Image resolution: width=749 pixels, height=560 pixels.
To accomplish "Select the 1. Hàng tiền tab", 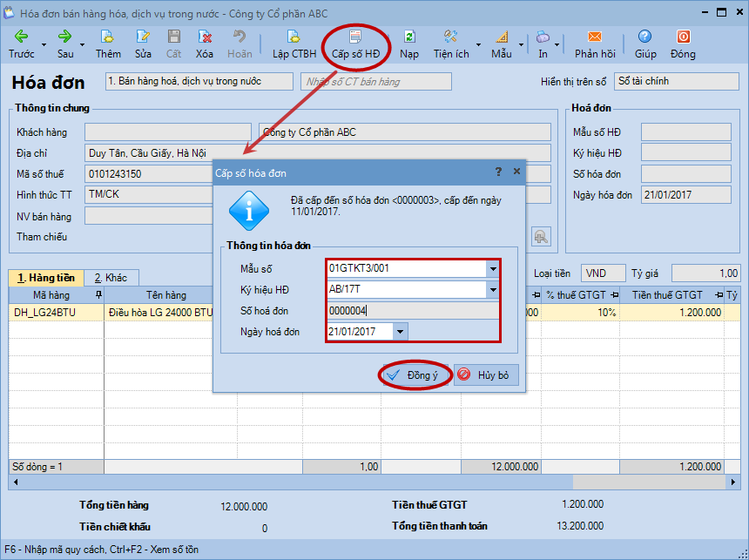I will [x=46, y=278].
